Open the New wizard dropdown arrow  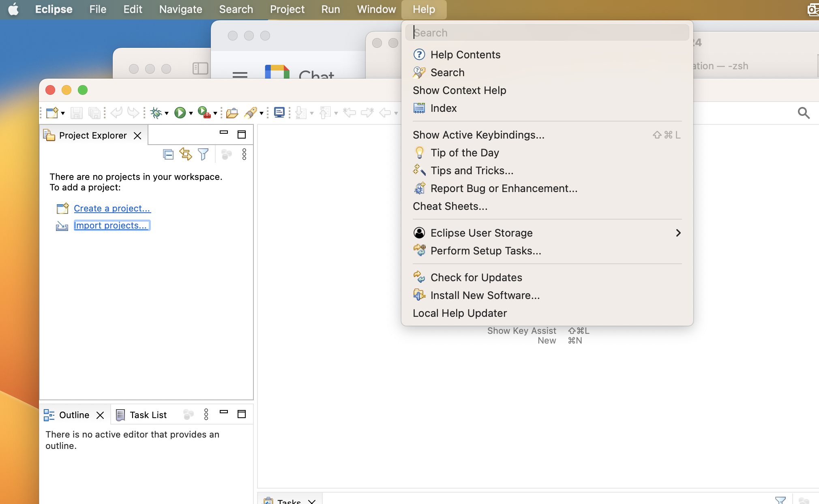click(x=63, y=113)
